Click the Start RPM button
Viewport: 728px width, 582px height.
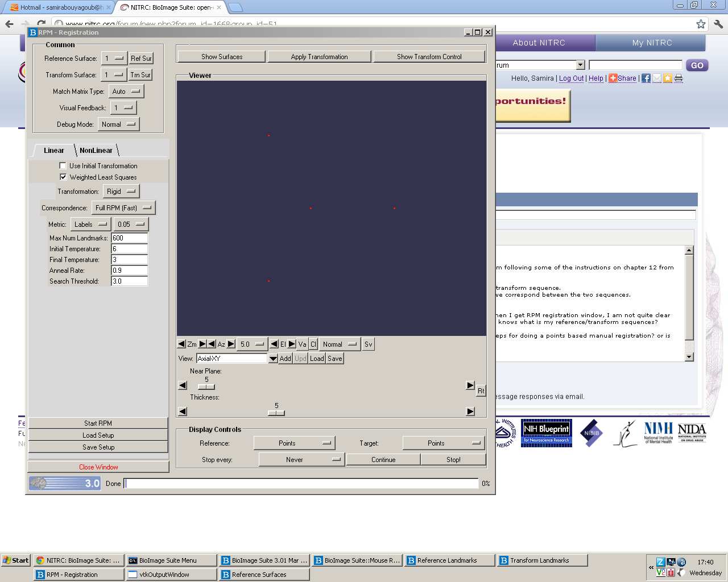[98, 423]
